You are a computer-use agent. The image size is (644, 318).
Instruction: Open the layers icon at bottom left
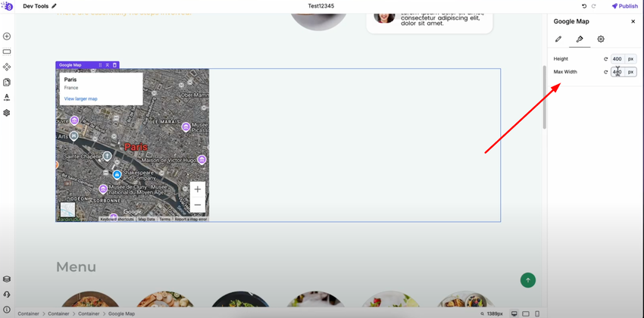[7, 279]
